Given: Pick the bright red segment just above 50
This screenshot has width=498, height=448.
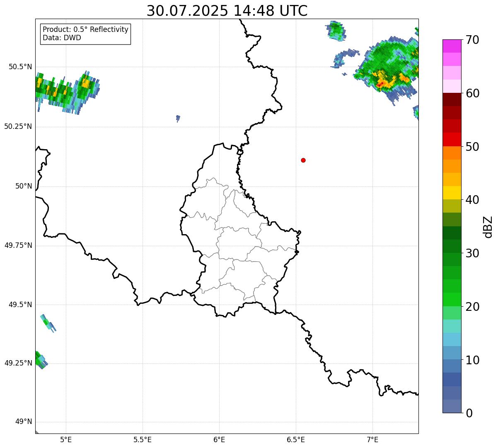Looking at the screenshot, I should tap(452, 140).
